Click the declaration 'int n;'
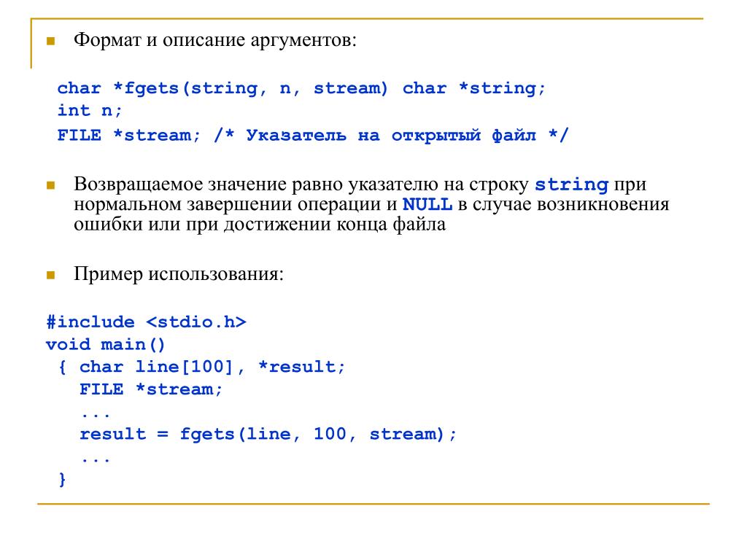 pos(90,111)
